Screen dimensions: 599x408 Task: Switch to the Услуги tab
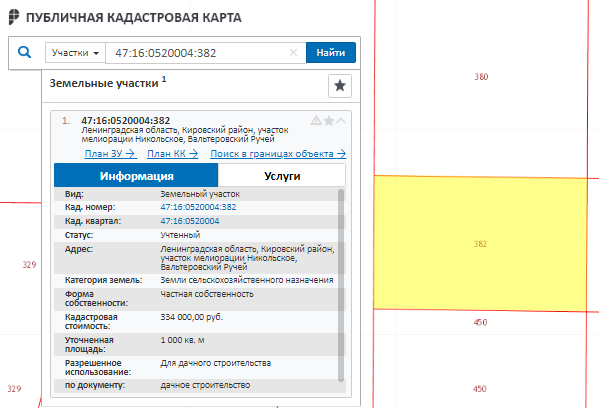(x=282, y=176)
